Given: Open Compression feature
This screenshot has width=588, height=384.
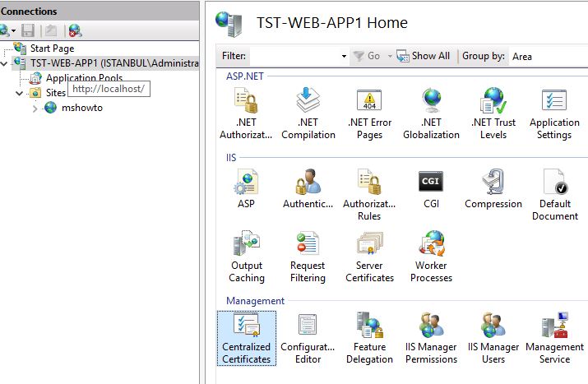Looking at the screenshot, I should point(493,188).
